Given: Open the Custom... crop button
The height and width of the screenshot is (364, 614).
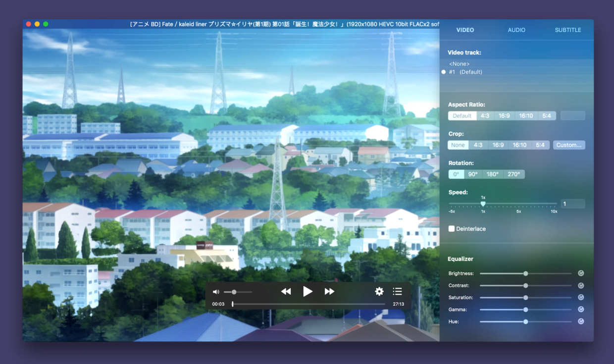Looking at the screenshot, I should [569, 145].
